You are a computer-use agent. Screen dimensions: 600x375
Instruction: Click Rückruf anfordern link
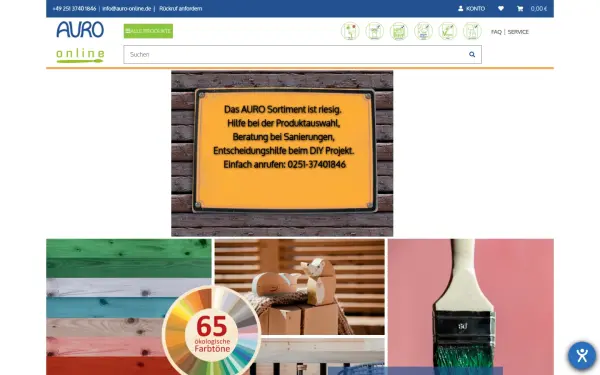point(181,8)
